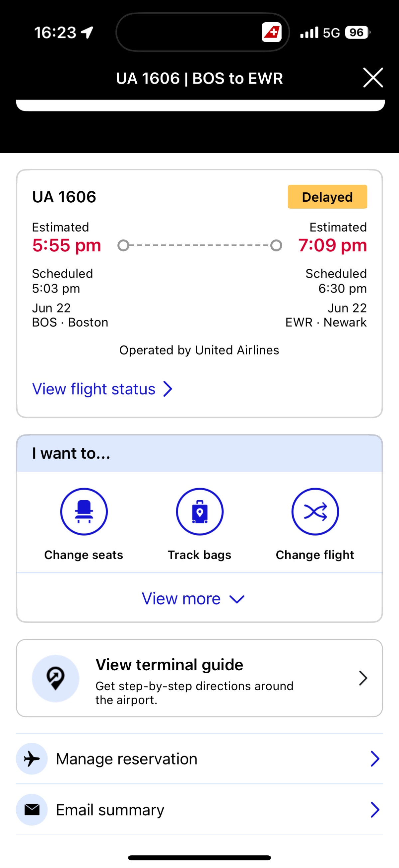The height and width of the screenshot is (868, 399).
Task: Tap the Change seats seat icon
Action: pyautogui.click(x=84, y=511)
